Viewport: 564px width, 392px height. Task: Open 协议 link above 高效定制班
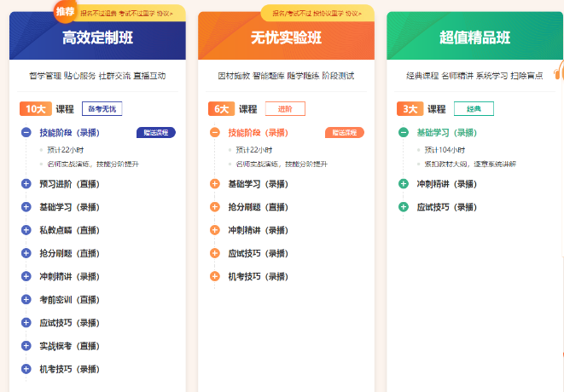tap(164, 13)
